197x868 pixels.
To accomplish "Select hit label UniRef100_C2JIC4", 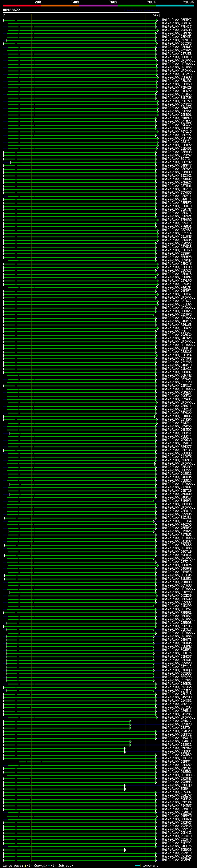I will (x=176, y=142).
